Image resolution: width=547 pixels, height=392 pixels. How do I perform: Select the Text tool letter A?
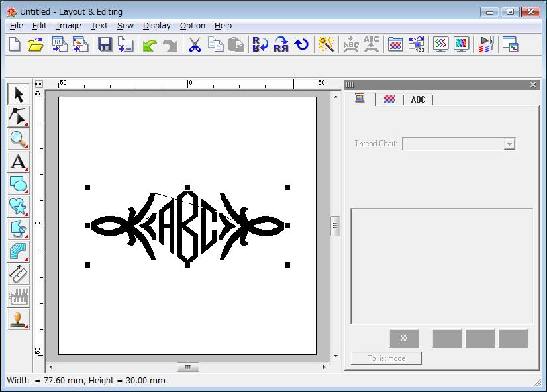pos(19,162)
